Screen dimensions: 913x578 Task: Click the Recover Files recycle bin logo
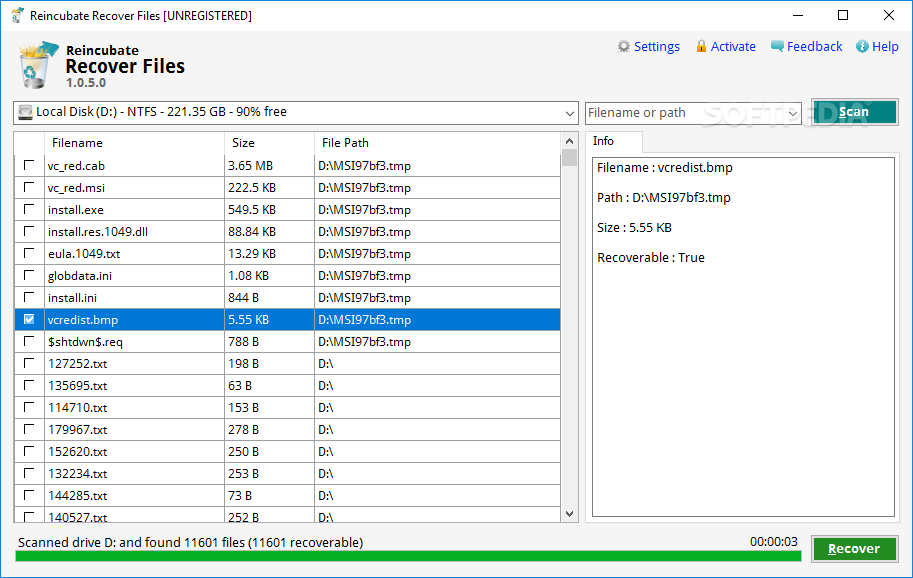coord(38,65)
